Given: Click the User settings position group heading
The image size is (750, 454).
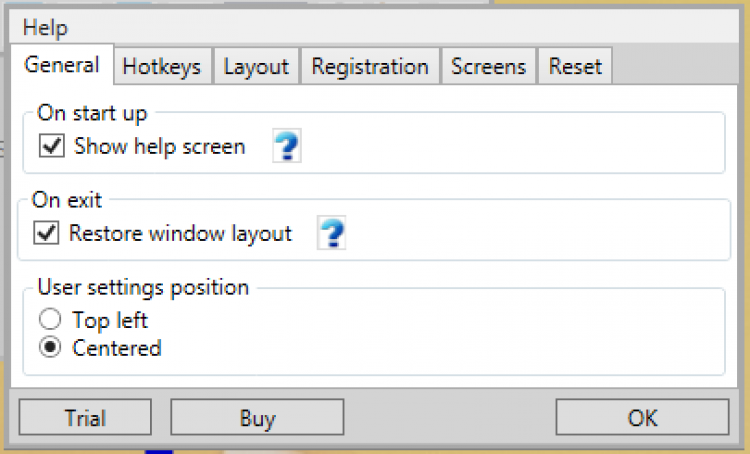Looking at the screenshot, I should click(x=143, y=287).
